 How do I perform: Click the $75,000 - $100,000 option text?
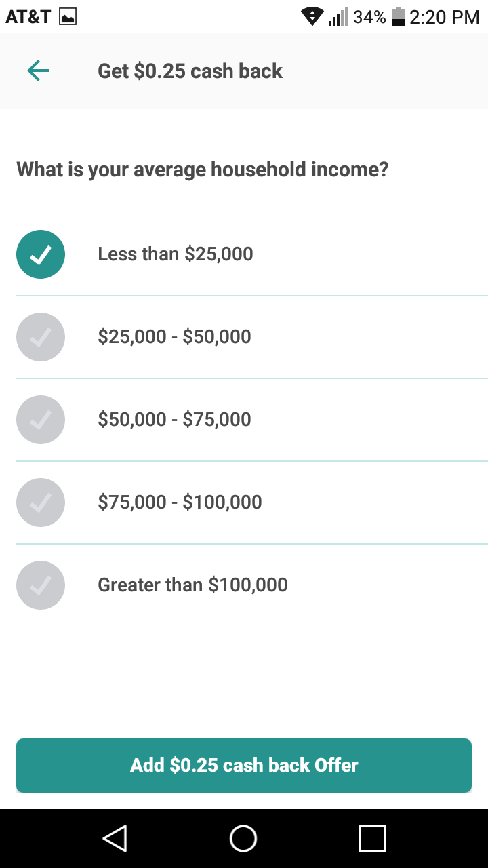pos(180,502)
